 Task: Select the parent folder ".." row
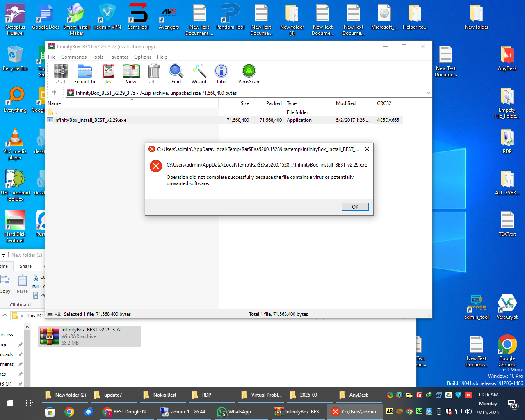coord(224,112)
